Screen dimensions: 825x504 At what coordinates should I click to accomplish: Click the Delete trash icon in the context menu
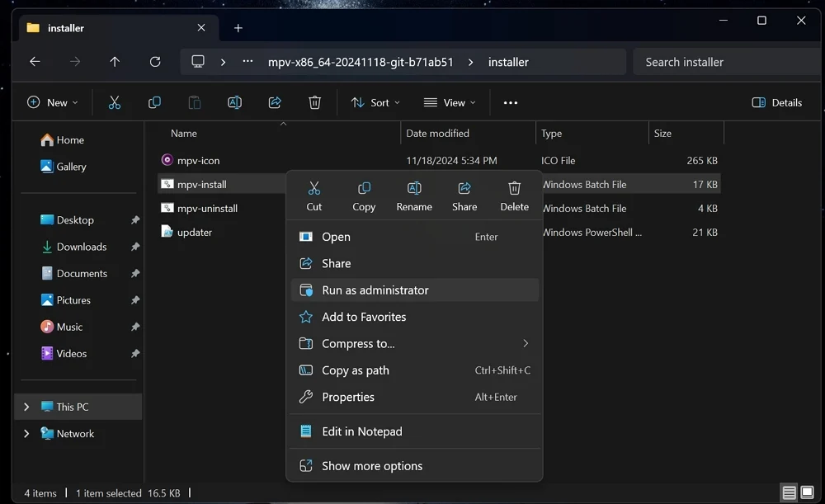514,188
